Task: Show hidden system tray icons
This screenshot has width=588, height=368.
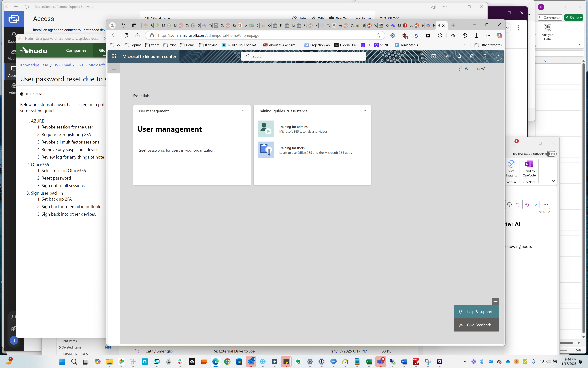Action: pos(465,361)
